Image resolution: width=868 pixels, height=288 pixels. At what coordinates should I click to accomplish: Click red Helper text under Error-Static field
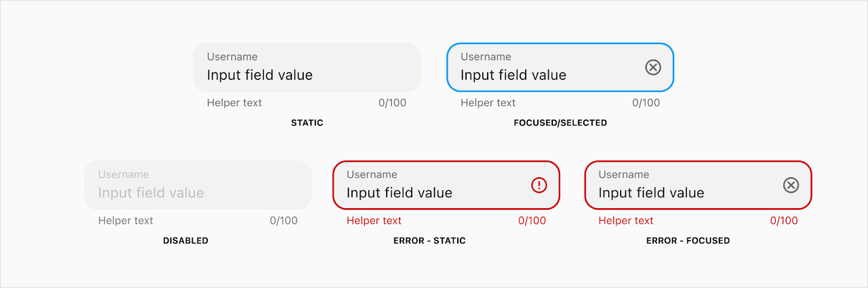(x=374, y=221)
